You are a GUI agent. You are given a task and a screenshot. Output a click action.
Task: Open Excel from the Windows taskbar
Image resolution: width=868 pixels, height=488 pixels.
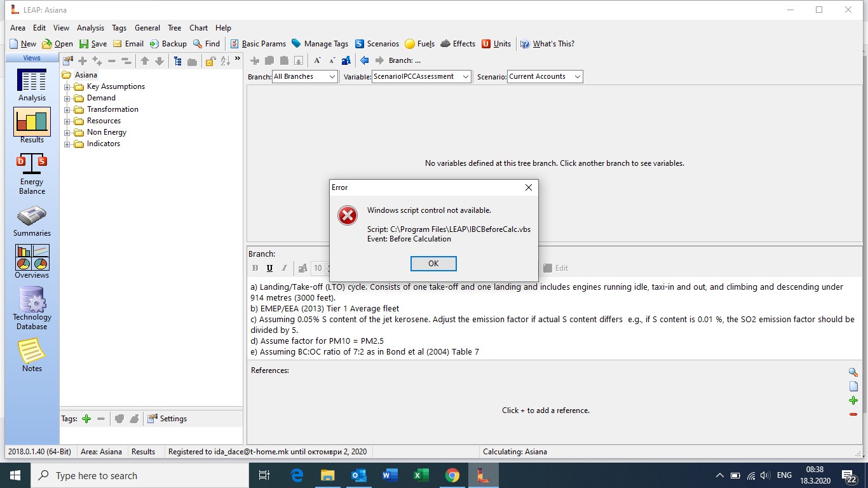[x=421, y=475]
